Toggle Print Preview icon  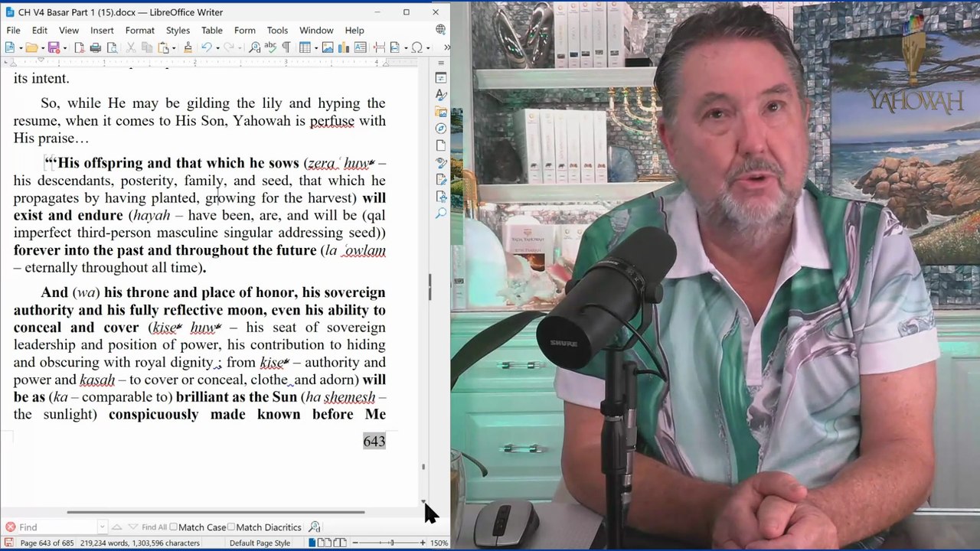click(x=112, y=47)
